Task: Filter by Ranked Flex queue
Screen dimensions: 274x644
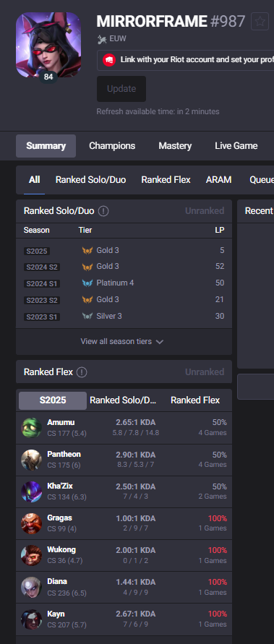Action: [x=166, y=180]
